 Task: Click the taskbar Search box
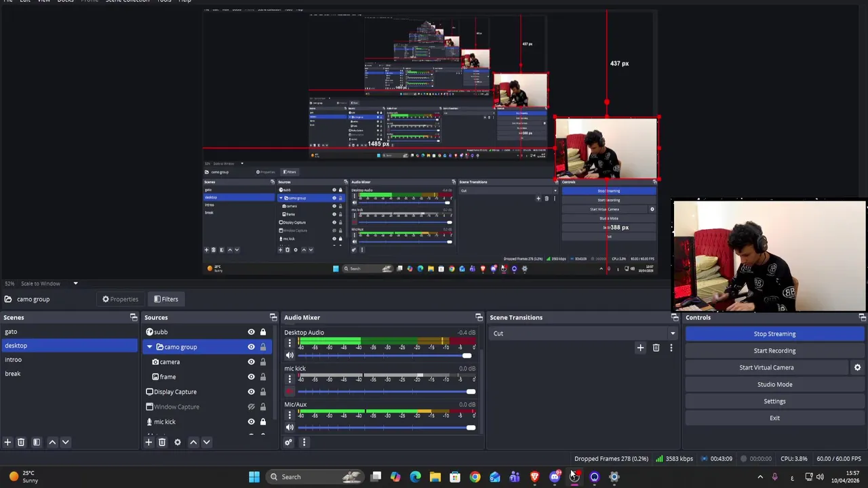[314, 476]
